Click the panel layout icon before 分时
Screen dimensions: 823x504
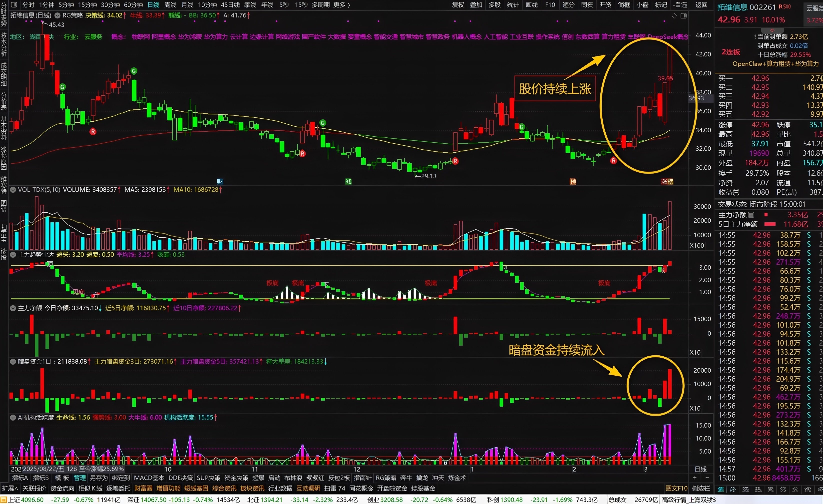pyautogui.click(x=14, y=5)
